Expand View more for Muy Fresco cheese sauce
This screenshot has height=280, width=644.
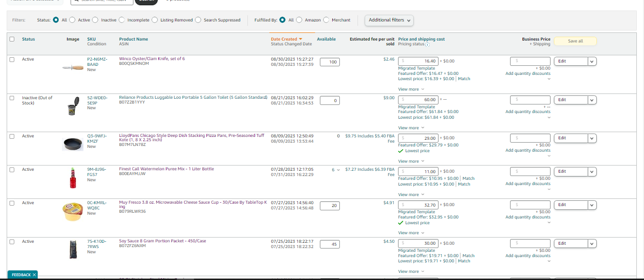pyautogui.click(x=410, y=233)
